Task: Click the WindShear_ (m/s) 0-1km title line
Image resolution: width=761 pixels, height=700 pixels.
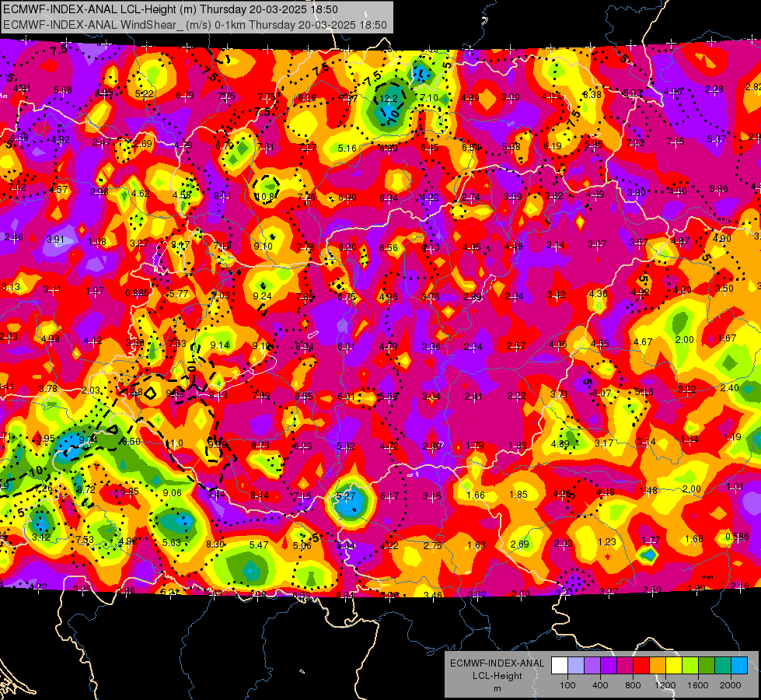Action: (195, 25)
